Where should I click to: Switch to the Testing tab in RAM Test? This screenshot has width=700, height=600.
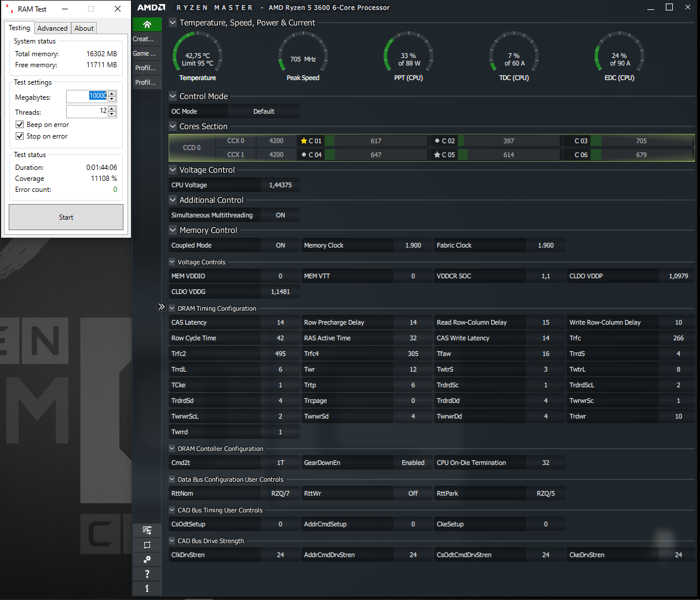coord(19,28)
